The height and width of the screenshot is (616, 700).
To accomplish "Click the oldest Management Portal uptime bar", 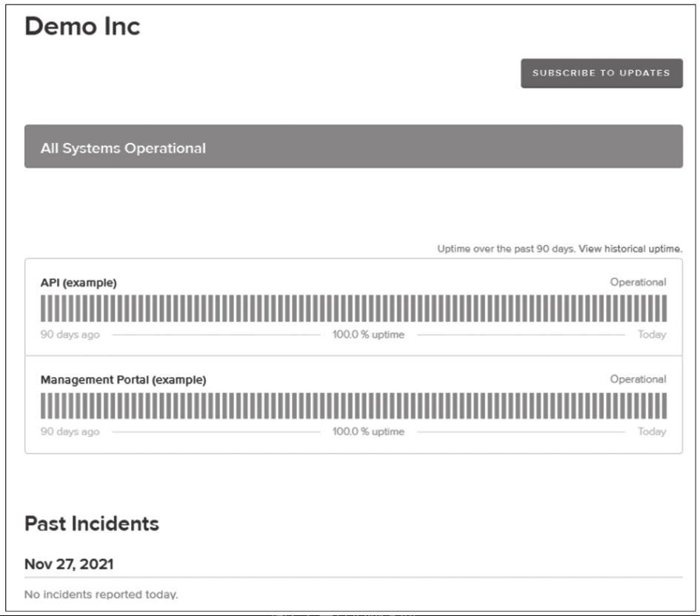I will point(43,406).
